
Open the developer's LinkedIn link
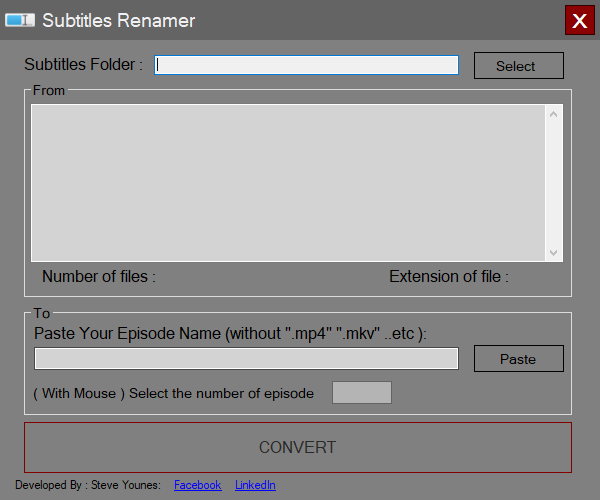(255, 485)
